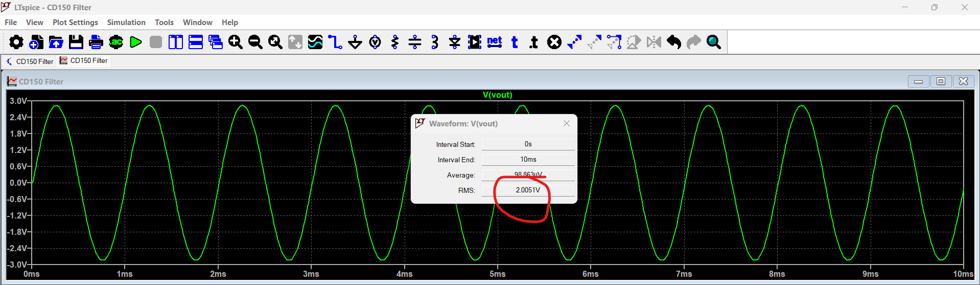Click the Zoom to Fit magnifier
This screenshot has width=980, height=285.
(x=275, y=42)
